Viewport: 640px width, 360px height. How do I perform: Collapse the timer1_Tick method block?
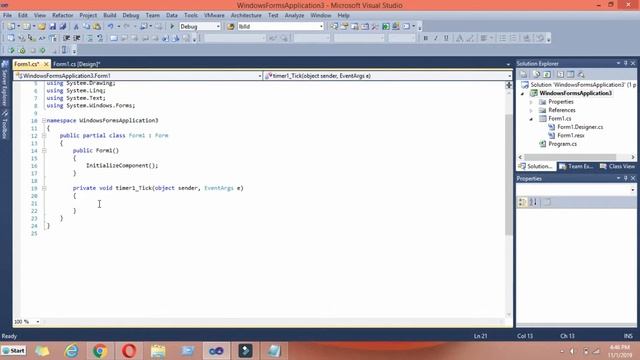point(44,188)
